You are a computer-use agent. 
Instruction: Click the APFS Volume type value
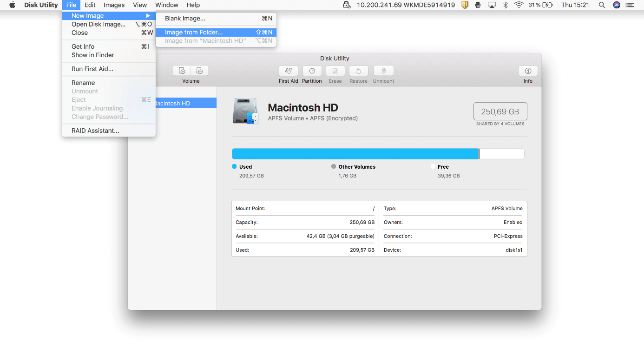507,209
